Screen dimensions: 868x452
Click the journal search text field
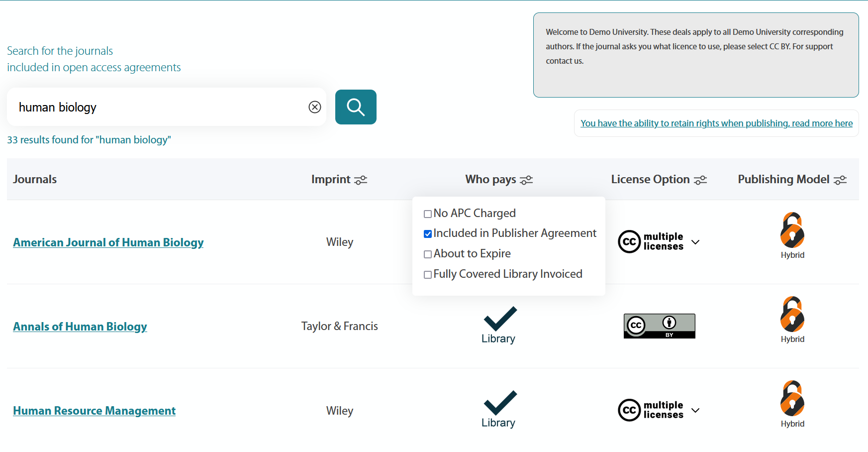coord(159,107)
